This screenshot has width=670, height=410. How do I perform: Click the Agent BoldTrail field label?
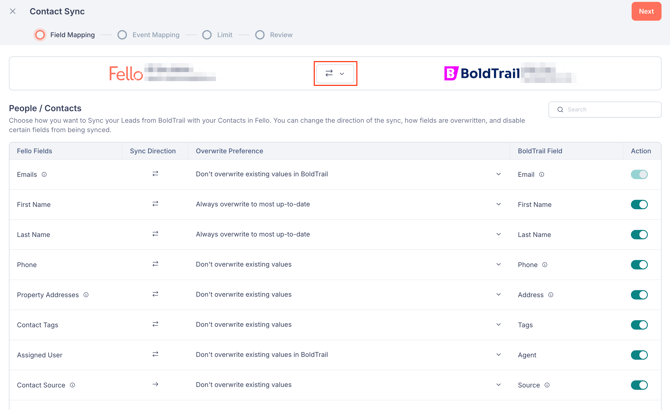click(x=527, y=355)
